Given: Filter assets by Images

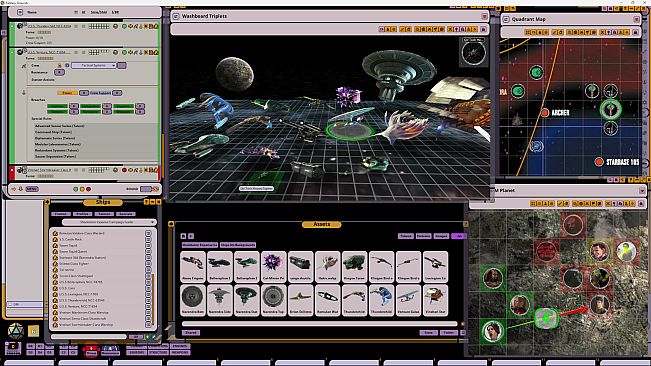Looking at the screenshot, I should pyautogui.click(x=441, y=236).
